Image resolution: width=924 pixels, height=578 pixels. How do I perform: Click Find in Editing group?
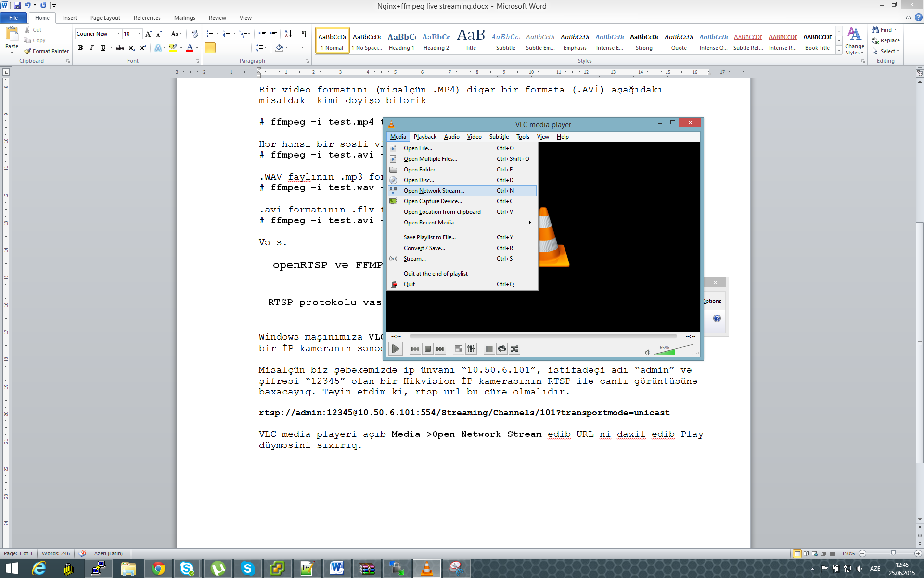(885, 30)
